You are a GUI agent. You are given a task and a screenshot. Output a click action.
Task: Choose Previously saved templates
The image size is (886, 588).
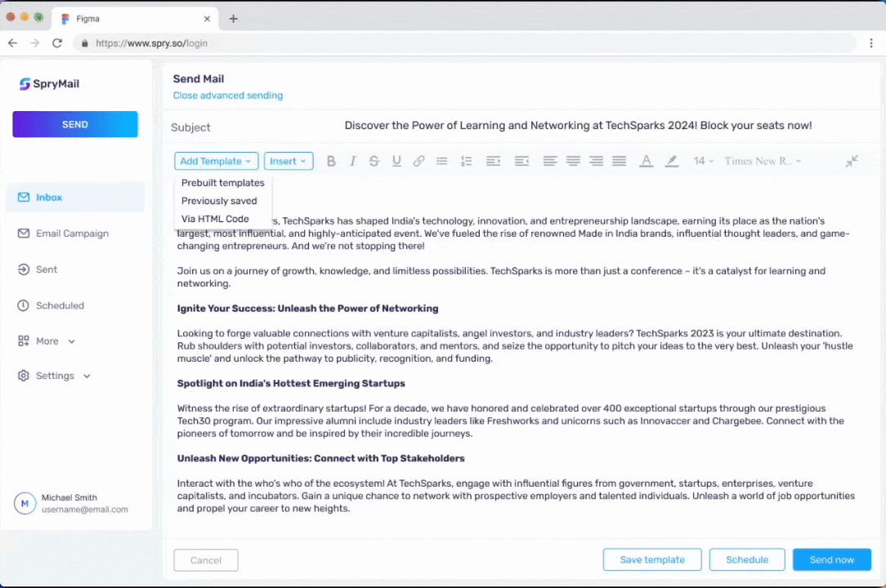coord(219,201)
